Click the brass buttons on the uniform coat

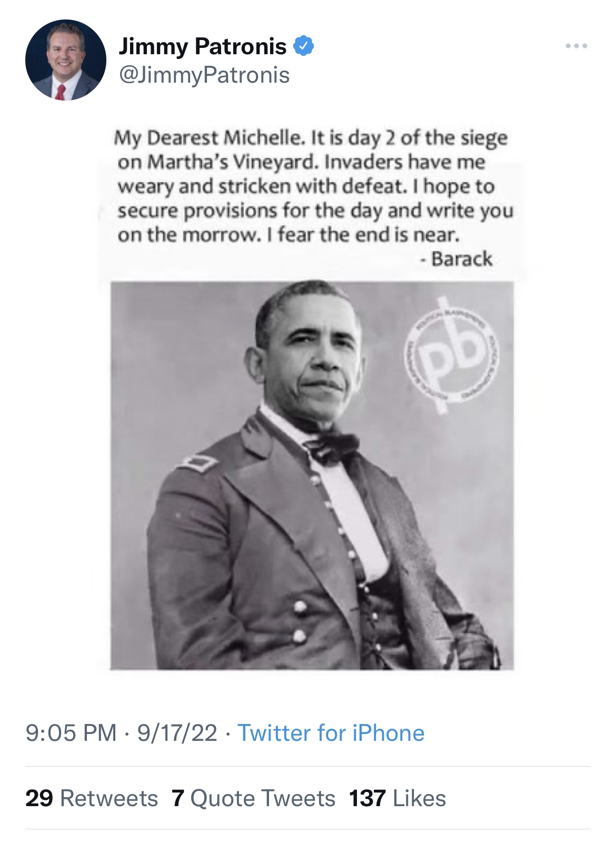(300, 621)
